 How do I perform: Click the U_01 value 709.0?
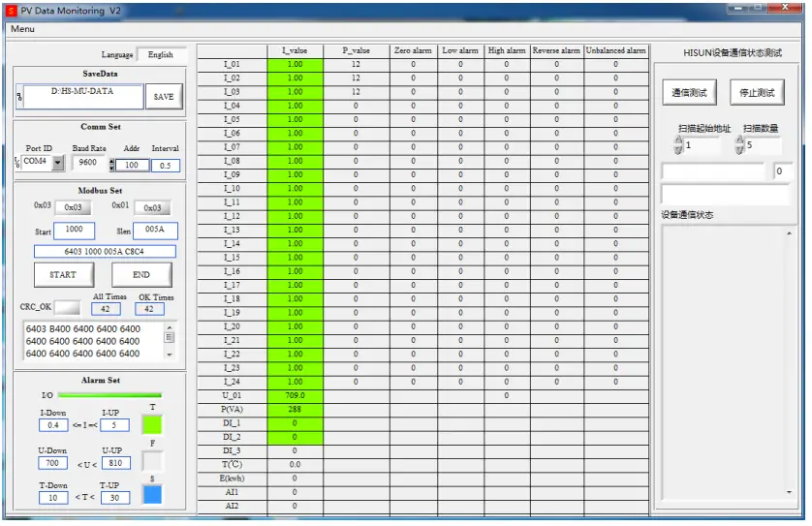[296, 395]
